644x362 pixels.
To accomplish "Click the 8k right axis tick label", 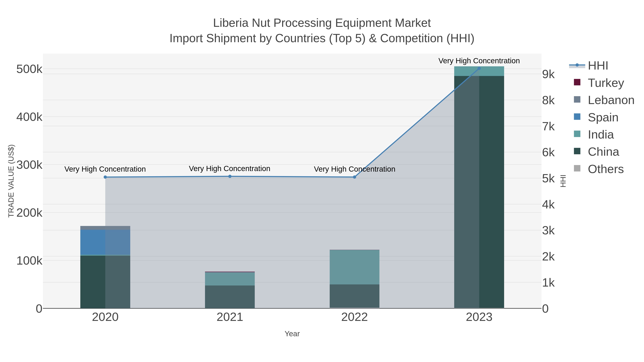I will (x=548, y=100).
